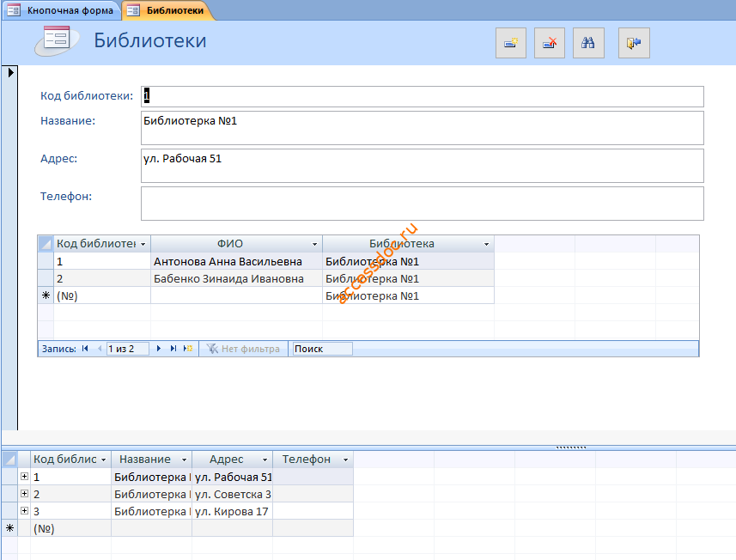
Task: Select all rows via subform corner box
Action: (x=46, y=244)
